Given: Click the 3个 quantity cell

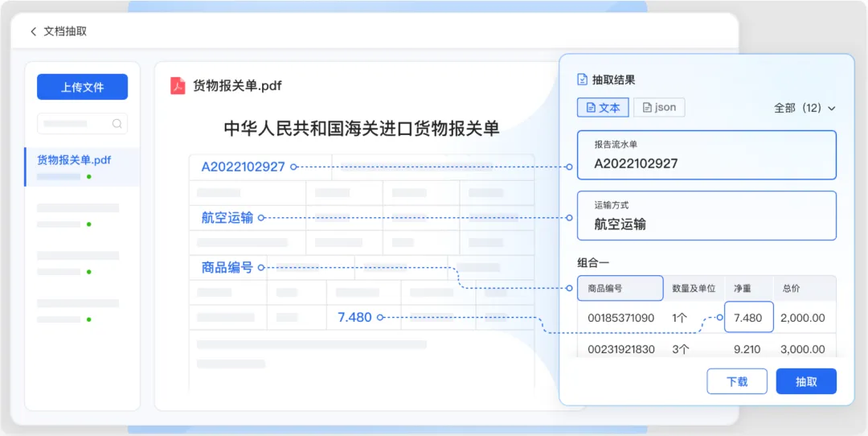Looking at the screenshot, I should pos(681,349).
